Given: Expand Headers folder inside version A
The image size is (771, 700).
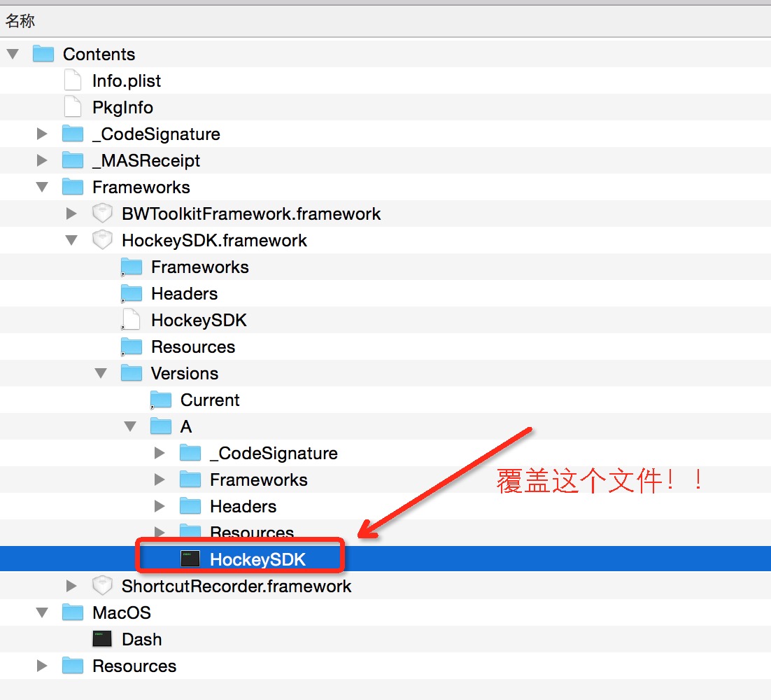Looking at the screenshot, I should pyautogui.click(x=160, y=506).
